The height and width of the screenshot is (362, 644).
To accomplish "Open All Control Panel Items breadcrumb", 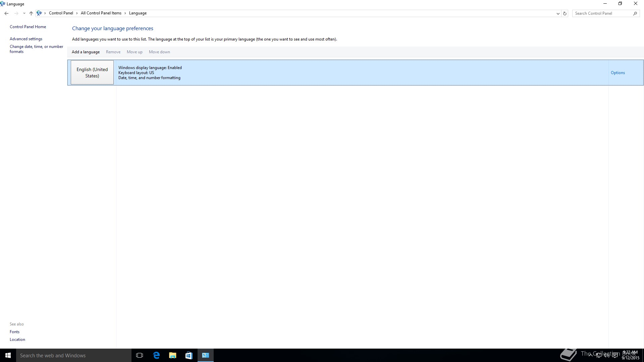I will [x=101, y=13].
